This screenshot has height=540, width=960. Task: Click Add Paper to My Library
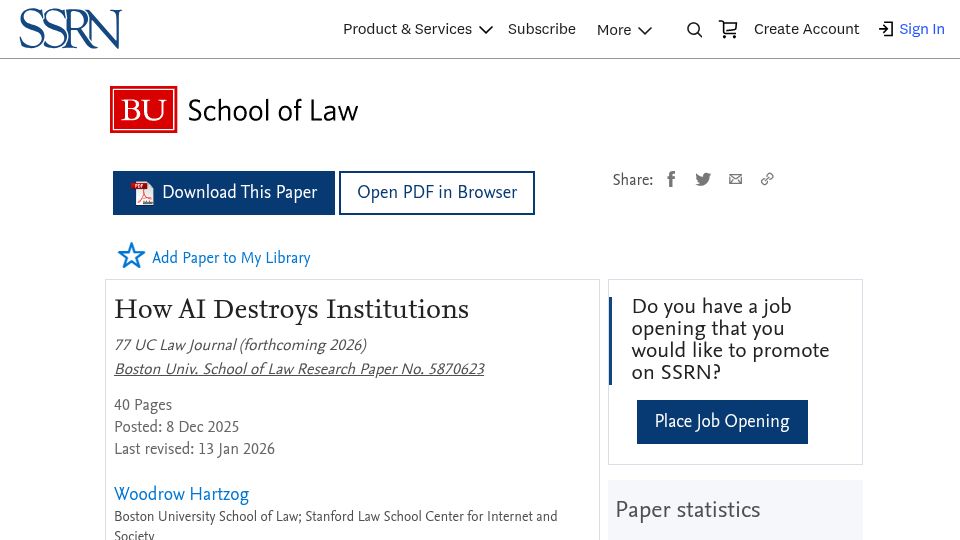[231, 258]
